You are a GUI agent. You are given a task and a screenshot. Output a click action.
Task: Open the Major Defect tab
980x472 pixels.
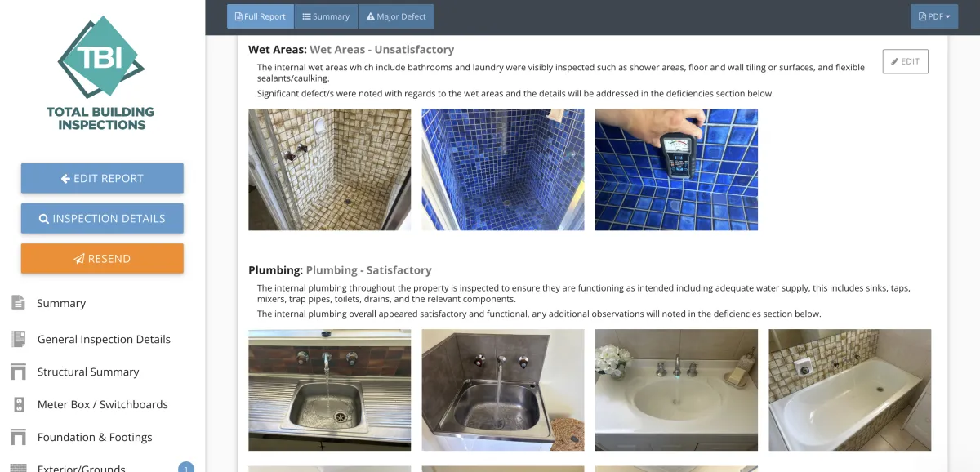pos(396,16)
